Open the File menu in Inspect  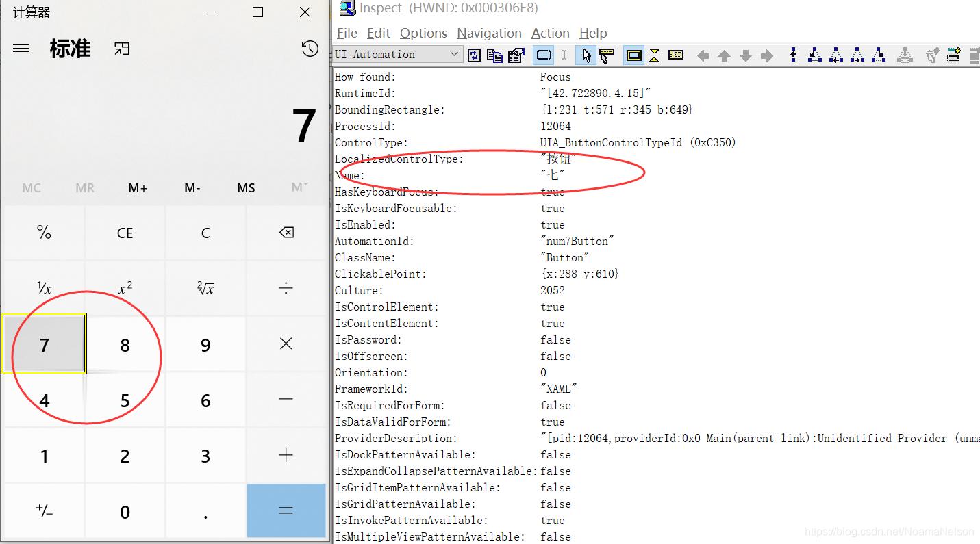point(347,33)
